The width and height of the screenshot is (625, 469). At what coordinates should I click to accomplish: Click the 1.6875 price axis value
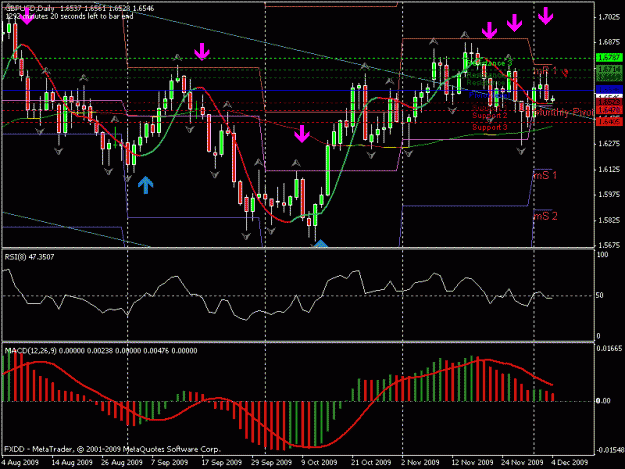609,42
